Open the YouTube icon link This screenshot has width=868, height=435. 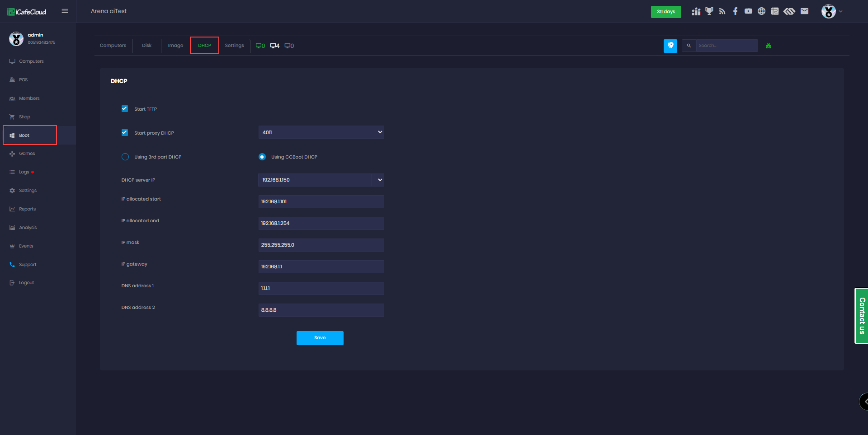748,11
